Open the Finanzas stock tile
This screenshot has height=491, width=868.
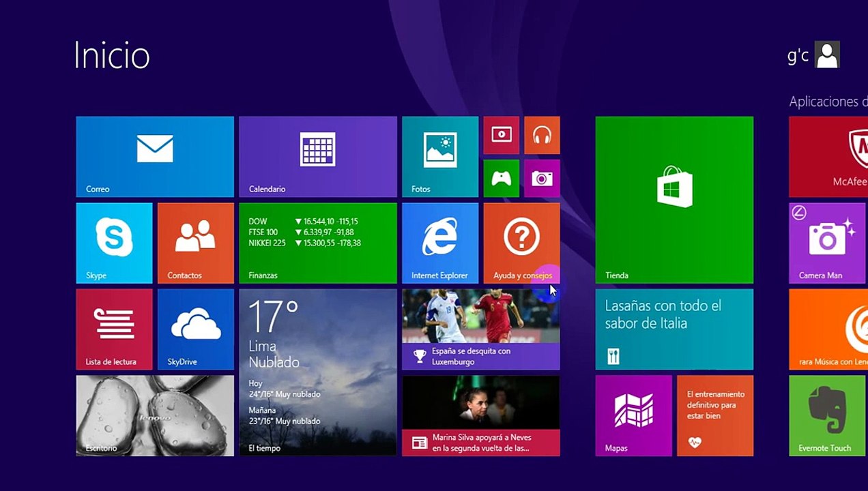[318, 243]
